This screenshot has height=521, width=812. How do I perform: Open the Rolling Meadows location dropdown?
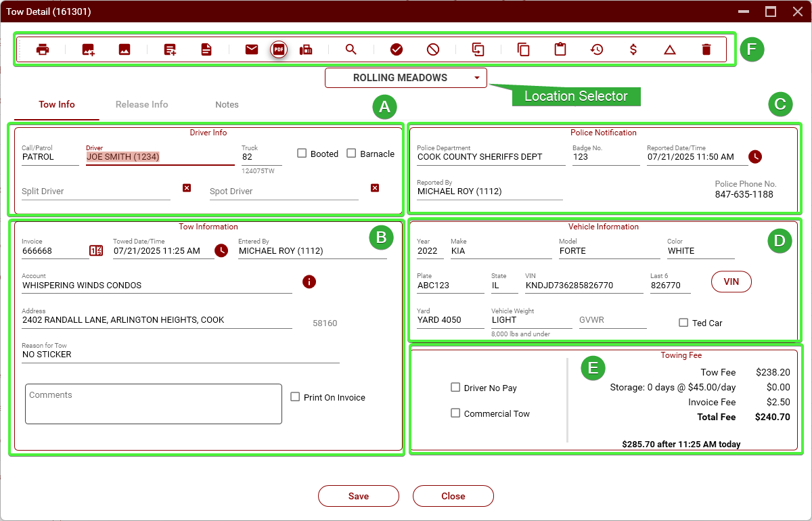coord(406,78)
